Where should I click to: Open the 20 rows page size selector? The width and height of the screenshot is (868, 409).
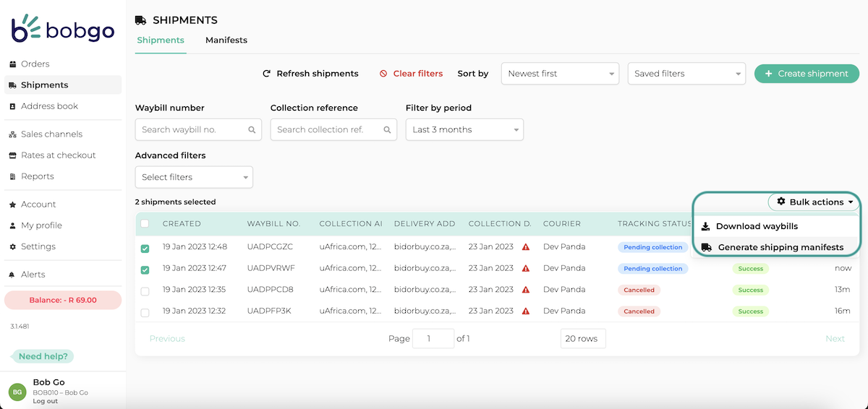pyautogui.click(x=583, y=338)
